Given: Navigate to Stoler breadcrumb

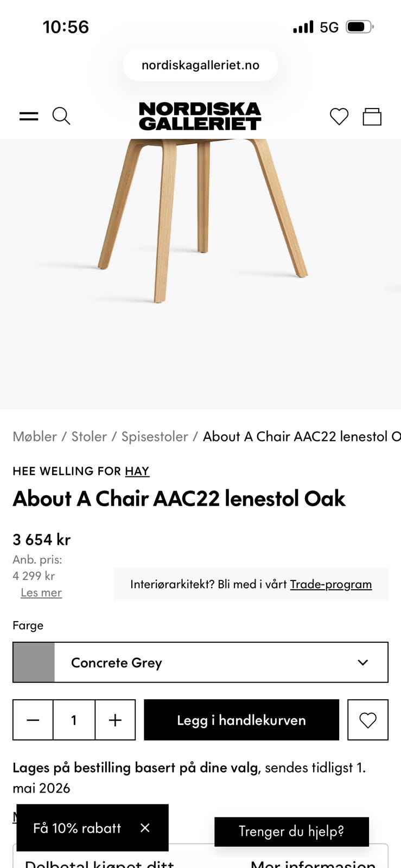Looking at the screenshot, I should point(89,437).
